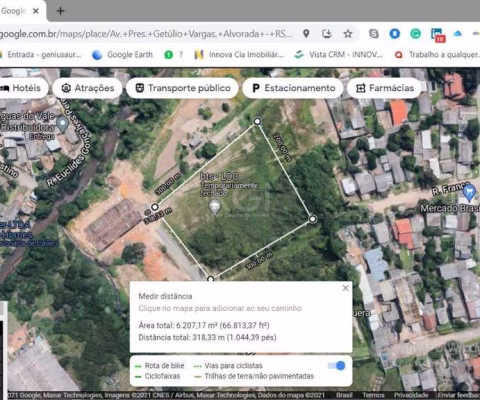Open the Privacidade link in map footer
The image size is (480, 400).
point(411,395)
